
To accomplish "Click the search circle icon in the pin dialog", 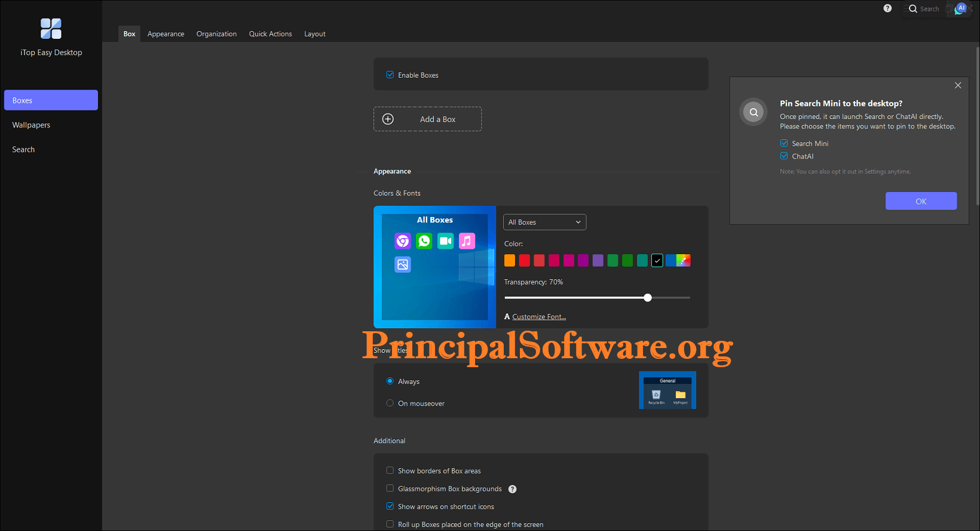I will (x=754, y=112).
